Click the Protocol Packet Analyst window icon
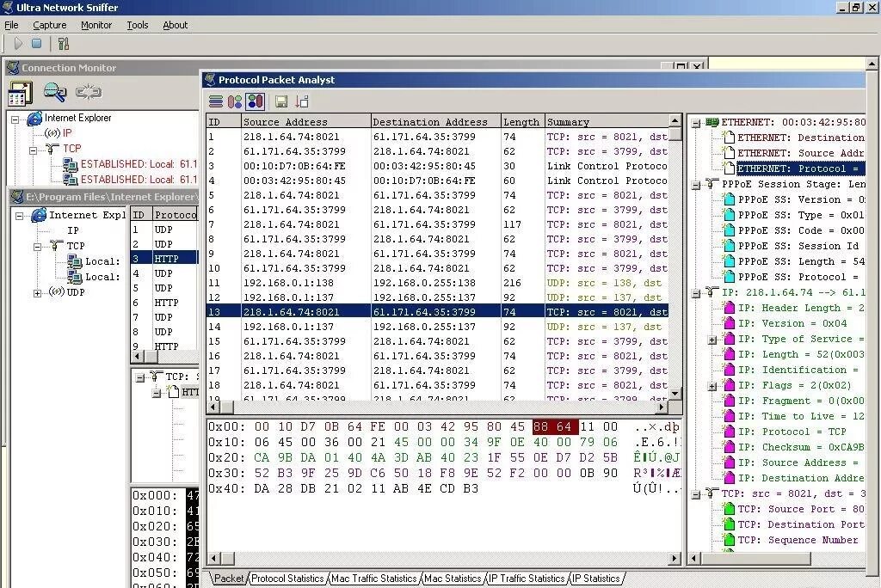Viewport: 881px width, 588px height. click(210, 80)
